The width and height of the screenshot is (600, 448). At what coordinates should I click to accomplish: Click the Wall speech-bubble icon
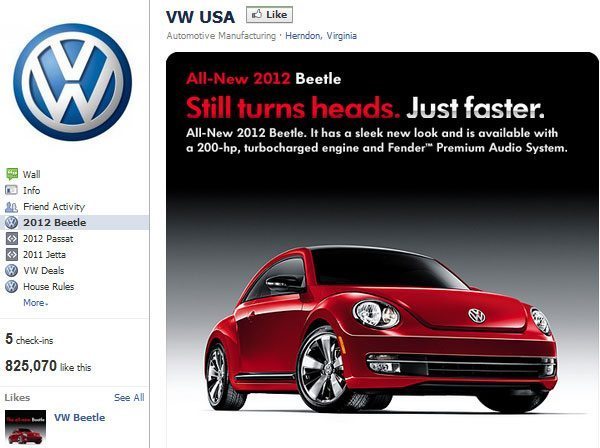pyautogui.click(x=12, y=174)
